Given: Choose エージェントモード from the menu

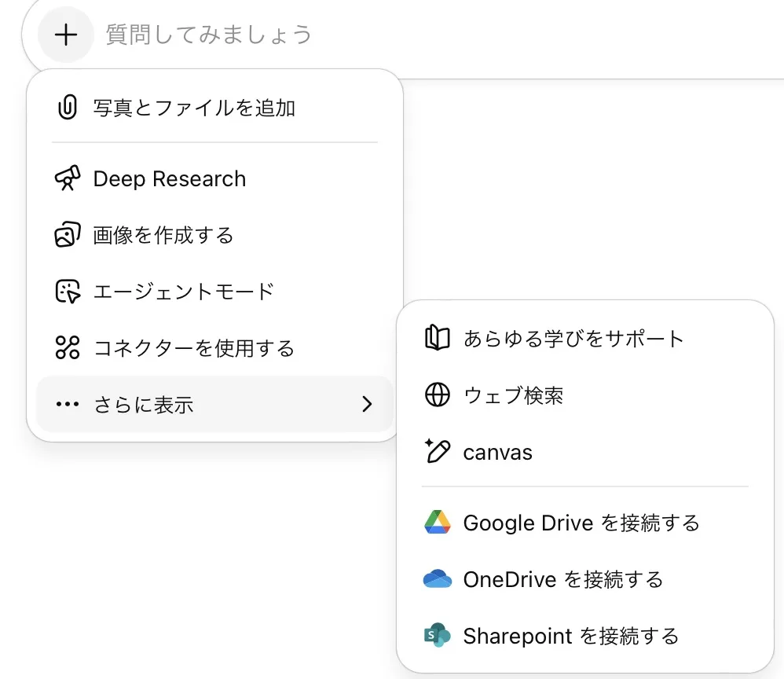Looking at the screenshot, I should click(183, 292).
